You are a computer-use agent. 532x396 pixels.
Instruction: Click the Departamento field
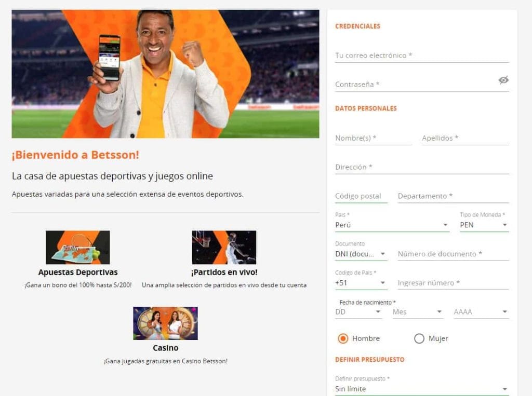pos(453,196)
